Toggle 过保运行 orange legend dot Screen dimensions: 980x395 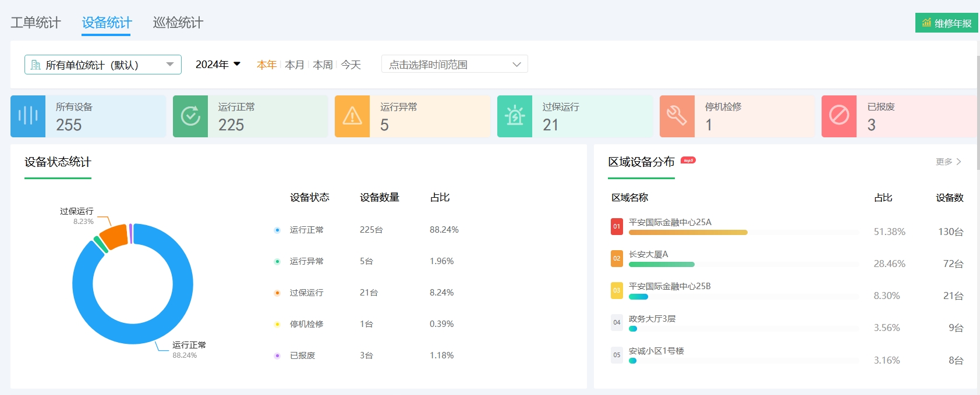pos(277,293)
